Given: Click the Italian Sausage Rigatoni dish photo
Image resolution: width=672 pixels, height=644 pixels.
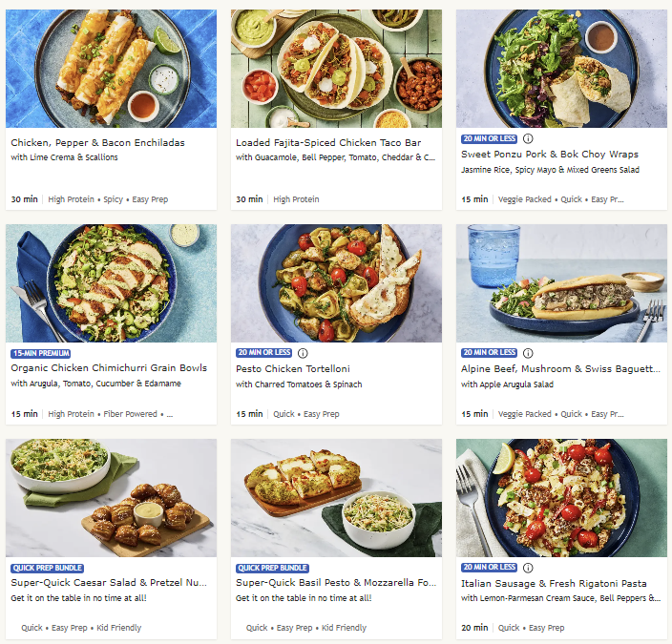Looking at the screenshot, I should tap(561, 498).
